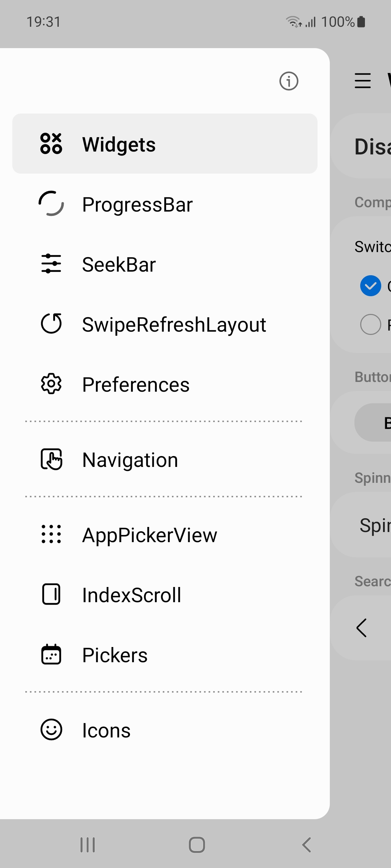Tap the Preferences gear icon
This screenshot has height=868, width=391.
click(x=51, y=384)
